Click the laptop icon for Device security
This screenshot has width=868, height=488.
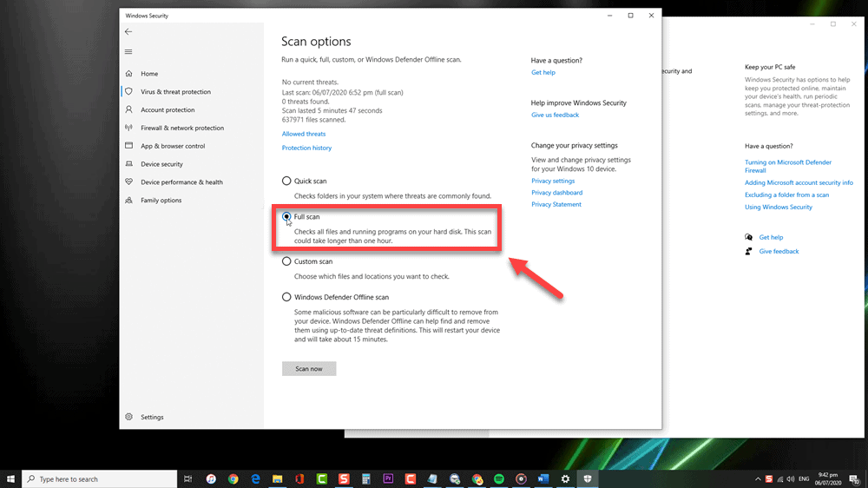coord(129,164)
